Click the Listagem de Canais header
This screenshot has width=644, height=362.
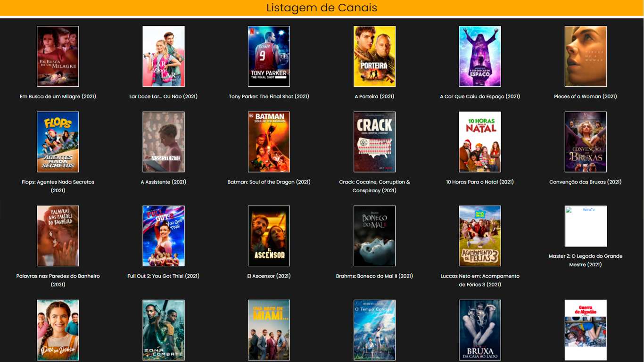tap(322, 8)
